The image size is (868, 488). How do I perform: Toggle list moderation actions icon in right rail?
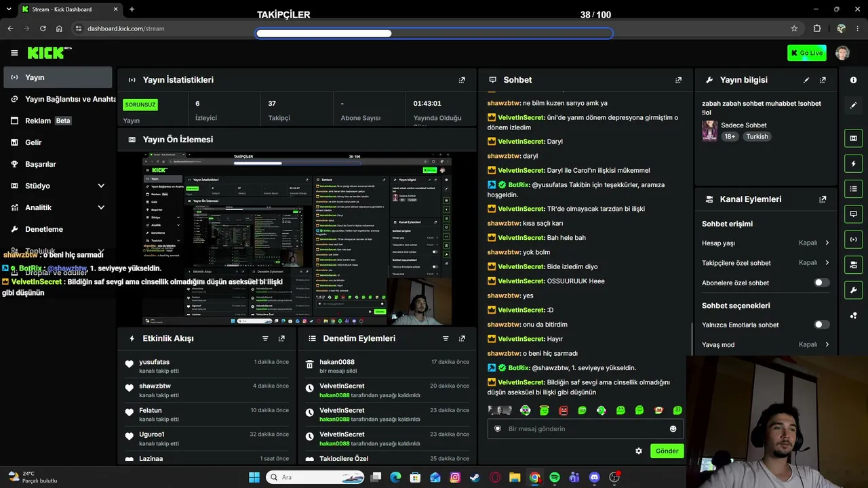[x=853, y=188]
